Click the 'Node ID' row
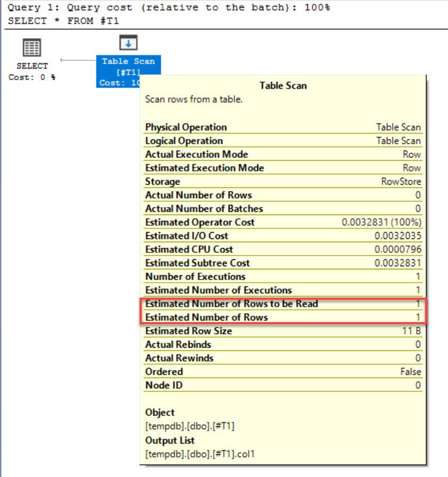Image resolution: width=448 pixels, height=477 pixels. (x=283, y=385)
